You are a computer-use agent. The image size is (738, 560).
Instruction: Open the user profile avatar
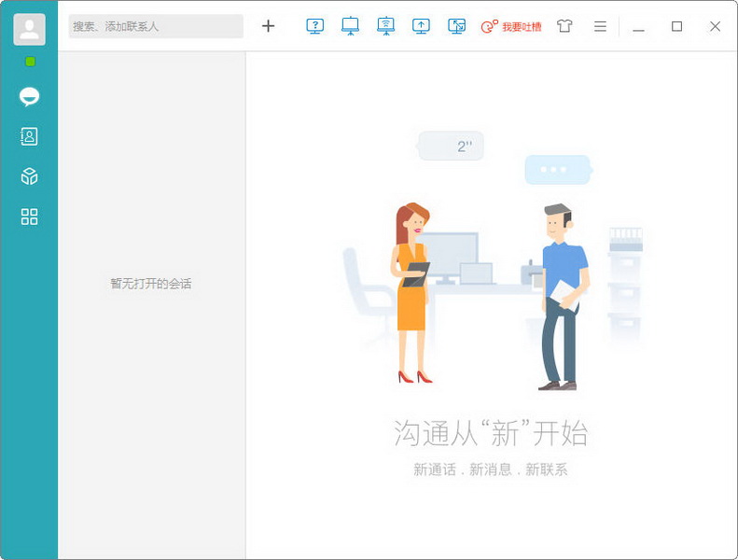coord(29,29)
